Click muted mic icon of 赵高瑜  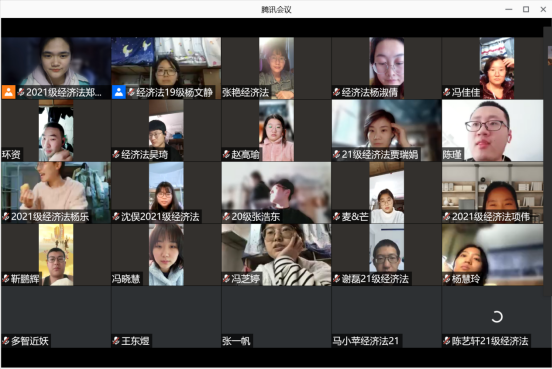coord(226,154)
